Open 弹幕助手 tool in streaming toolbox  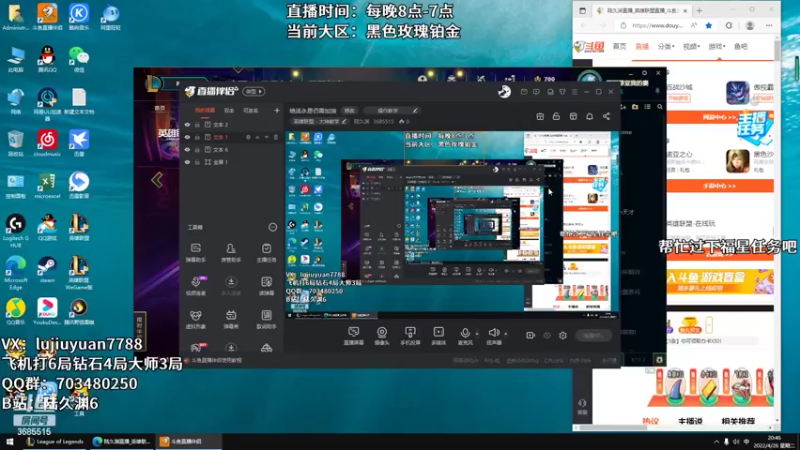[x=195, y=253]
